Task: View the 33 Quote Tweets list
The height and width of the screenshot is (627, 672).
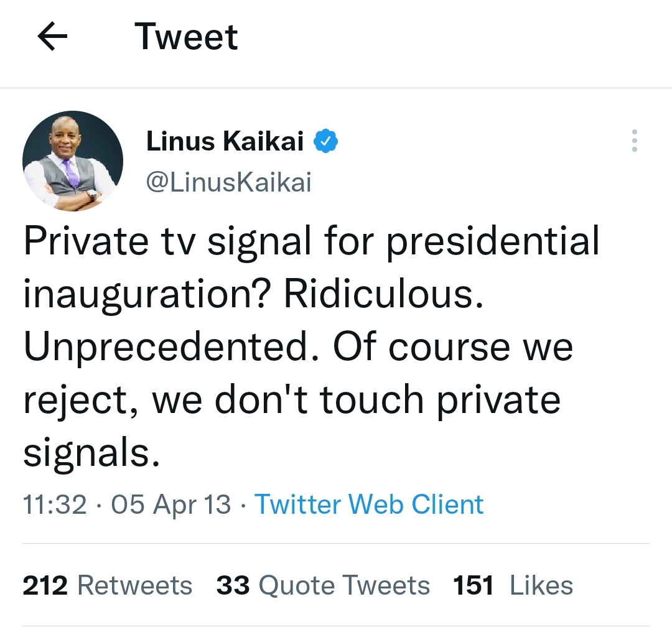Action: click(323, 585)
